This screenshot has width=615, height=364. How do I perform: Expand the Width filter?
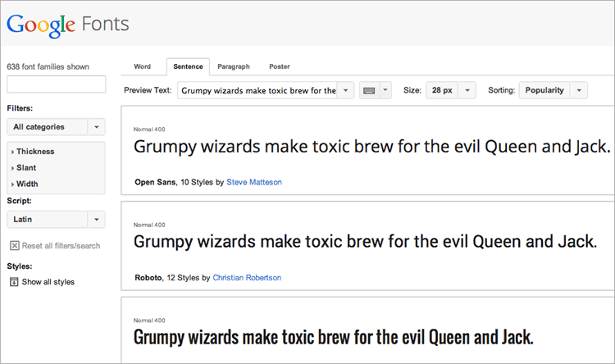(x=27, y=184)
